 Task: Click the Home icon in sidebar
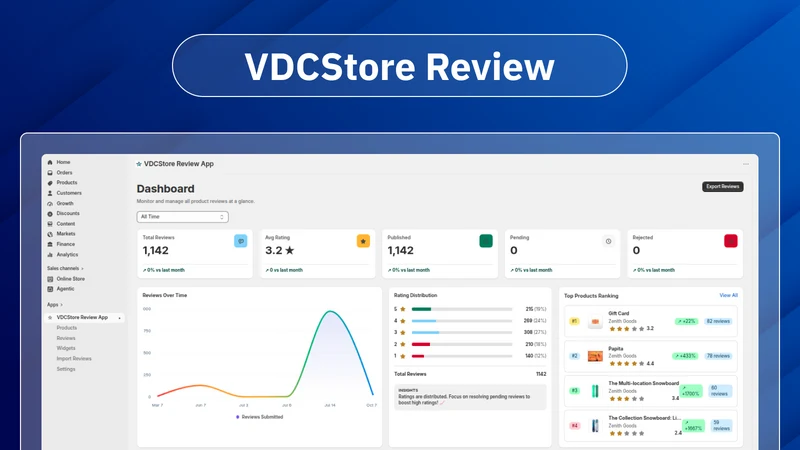point(50,162)
